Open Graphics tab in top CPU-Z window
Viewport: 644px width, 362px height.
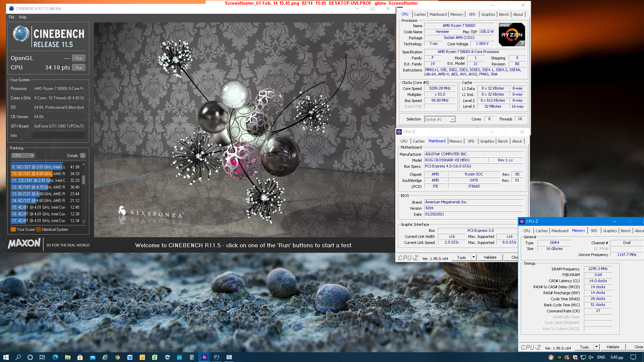tap(488, 14)
